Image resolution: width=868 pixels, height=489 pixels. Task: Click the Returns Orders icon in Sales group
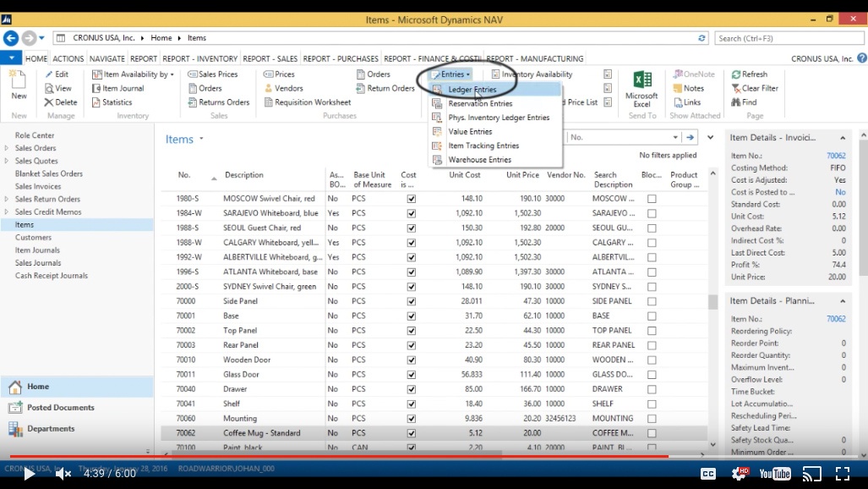[x=192, y=102]
